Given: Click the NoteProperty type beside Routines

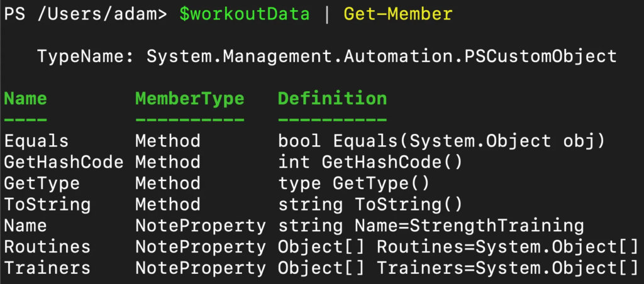Looking at the screenshot, I should click(x=201, y=247).
